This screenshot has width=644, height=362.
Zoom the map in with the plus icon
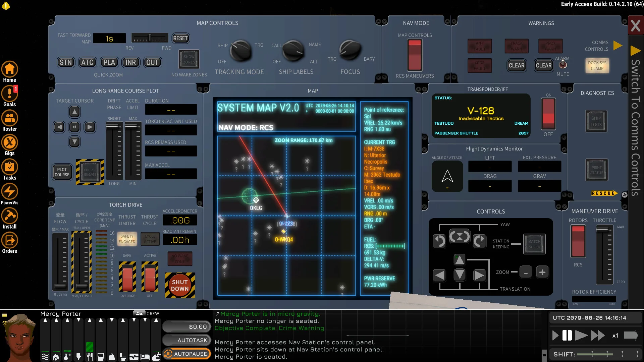(x=542, y=272)
